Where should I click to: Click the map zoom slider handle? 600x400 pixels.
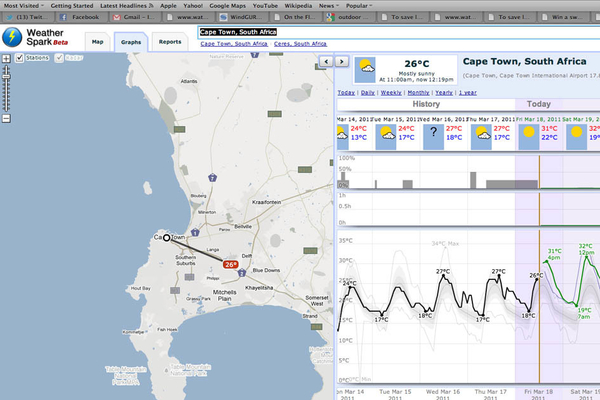pos(6,77)
